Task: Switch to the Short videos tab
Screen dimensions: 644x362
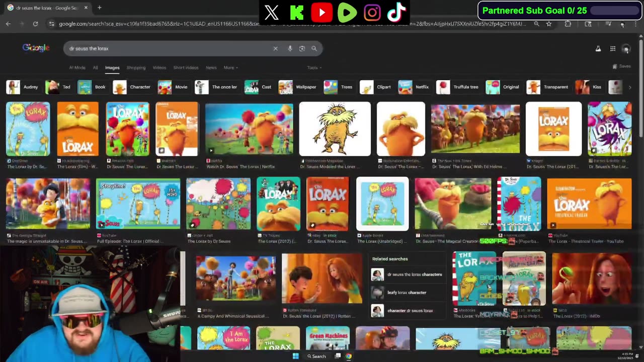Action: pyautogui.click(x=186, y=68)
